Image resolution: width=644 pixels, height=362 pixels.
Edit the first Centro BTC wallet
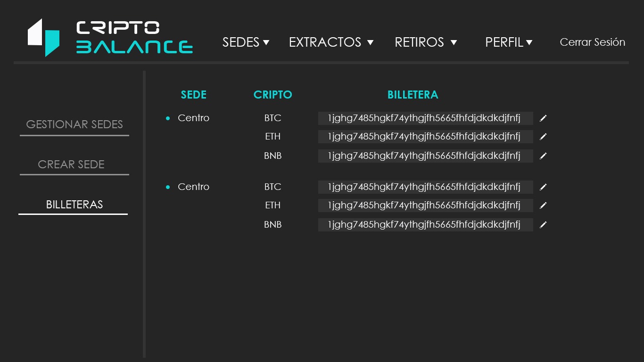click(x=543, y=118)
